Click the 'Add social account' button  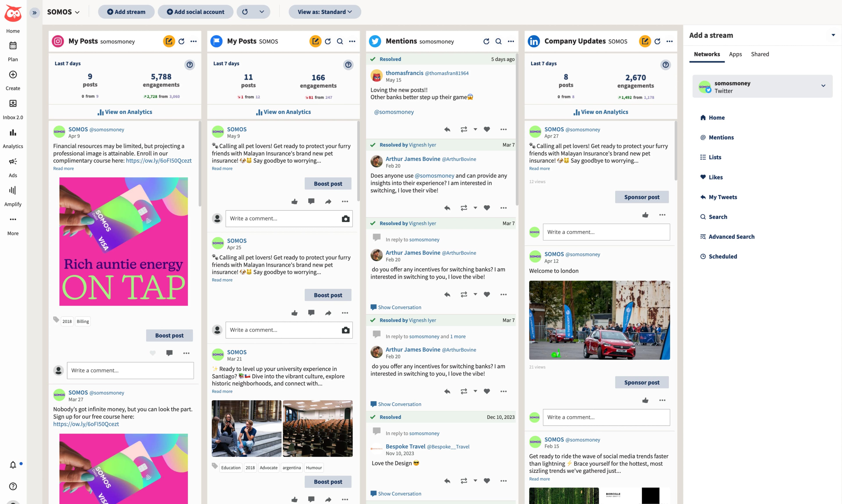point(195,12)
